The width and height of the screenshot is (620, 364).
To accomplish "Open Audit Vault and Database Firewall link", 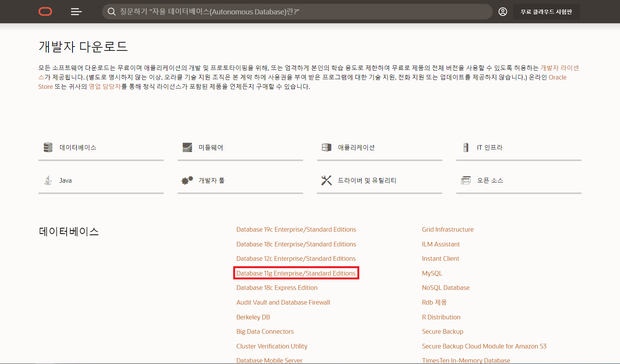I will point(283,302).
